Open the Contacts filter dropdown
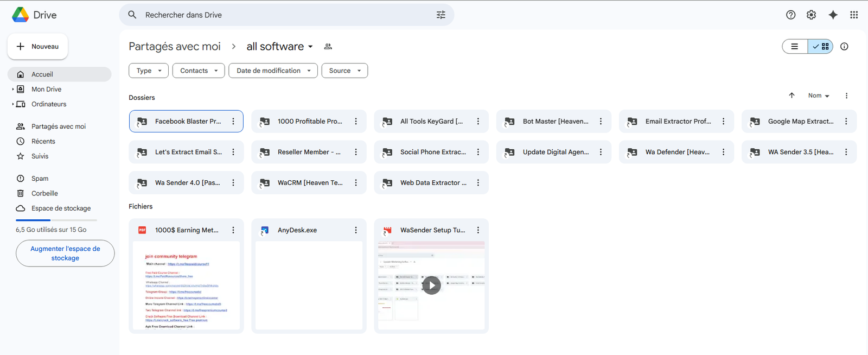This screenshot has width=868, height=355. [199, 71]
